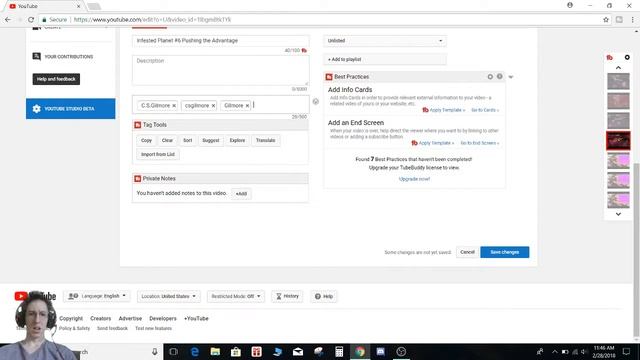The height and width of the screenshot is (360, 640).
Task: Open the Unlisted privacy dropdown
Action: (x=385, y=41)
